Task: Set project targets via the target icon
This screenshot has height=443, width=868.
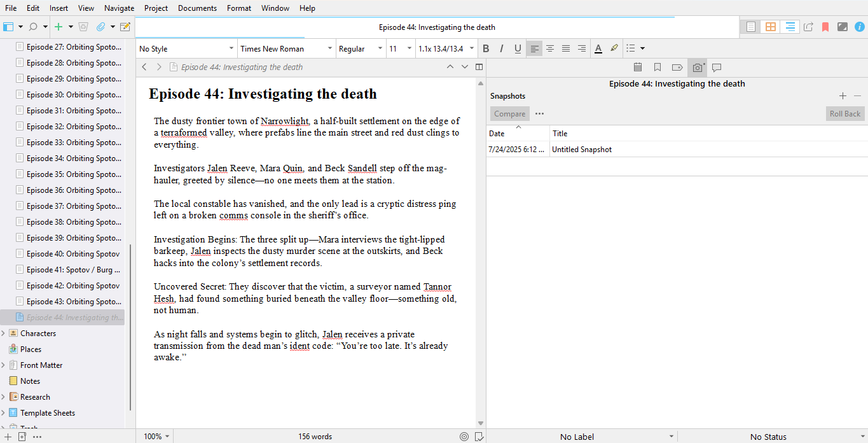Action: point(464,437)
